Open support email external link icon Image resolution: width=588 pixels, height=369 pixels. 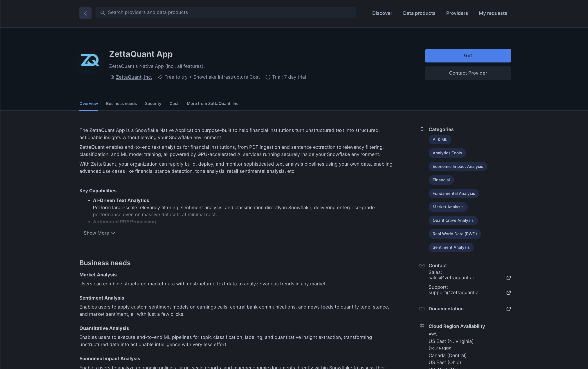(508, 293)
